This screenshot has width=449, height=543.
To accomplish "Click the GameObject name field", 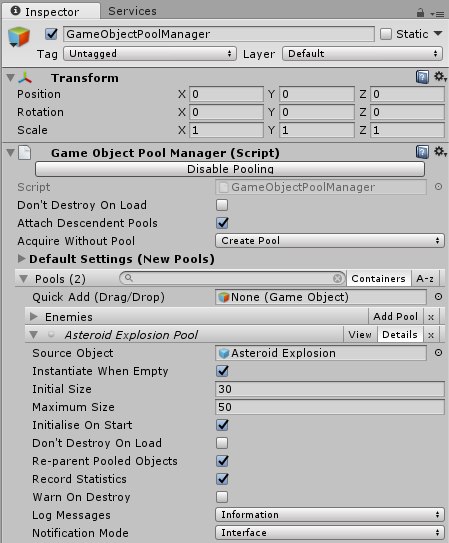I will [x=219, y=34].
